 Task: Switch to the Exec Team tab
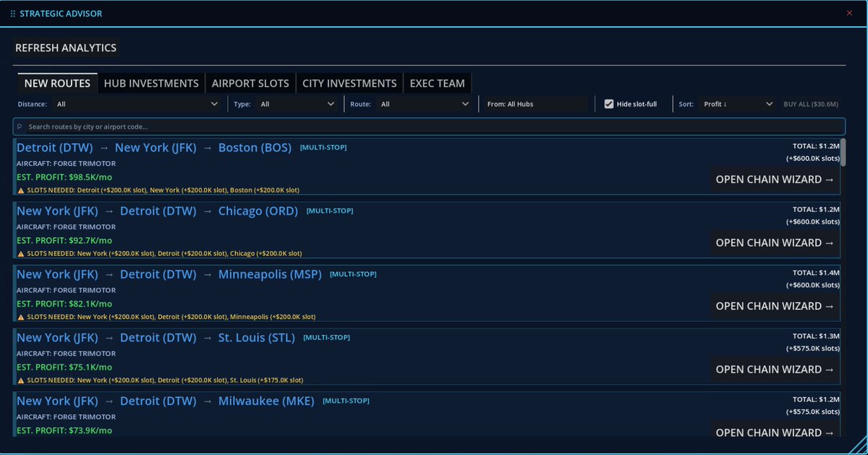(x=438, y=83)
